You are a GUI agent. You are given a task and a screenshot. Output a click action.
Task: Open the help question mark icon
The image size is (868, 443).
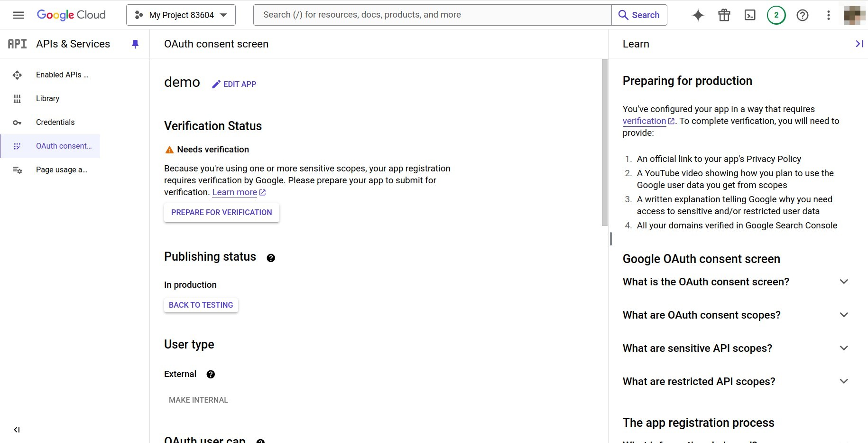802,15
